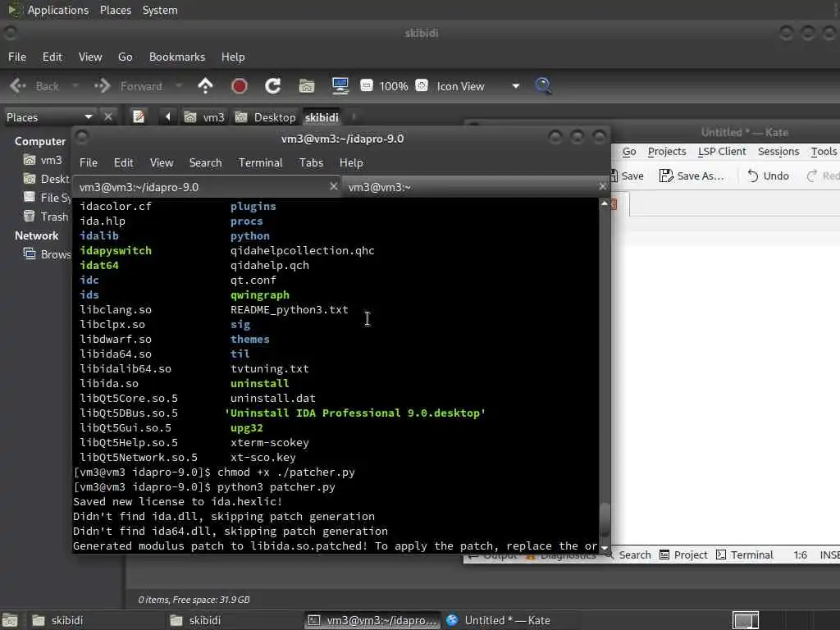The height and width of the screenshot is (630, 840).
Task: Open Kate Projects menu
Action: (x=667, y=151)
